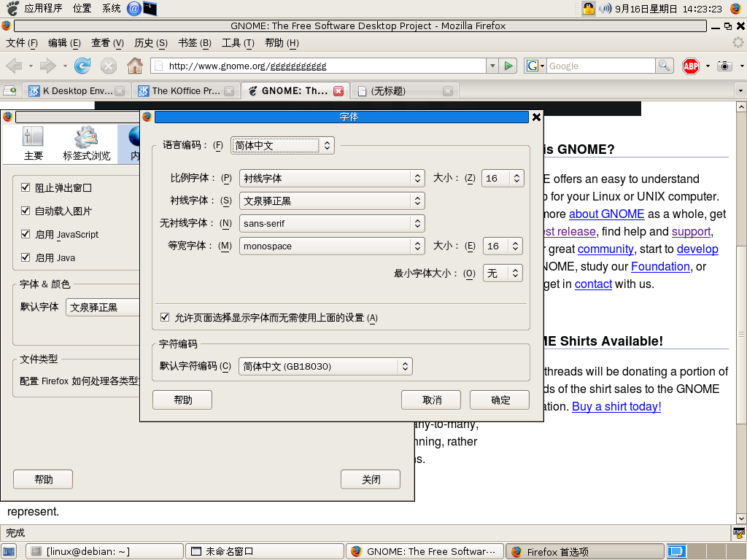Close the K Desktop Env tab
Image resolution: width=747 pixels, height=560 pixels.
click(x=120, y=91)
